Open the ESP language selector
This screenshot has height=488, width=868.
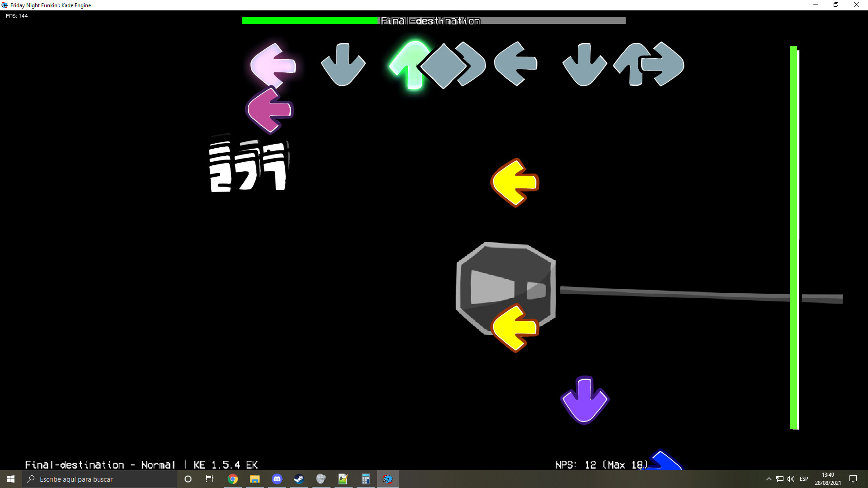click(804, 479)
